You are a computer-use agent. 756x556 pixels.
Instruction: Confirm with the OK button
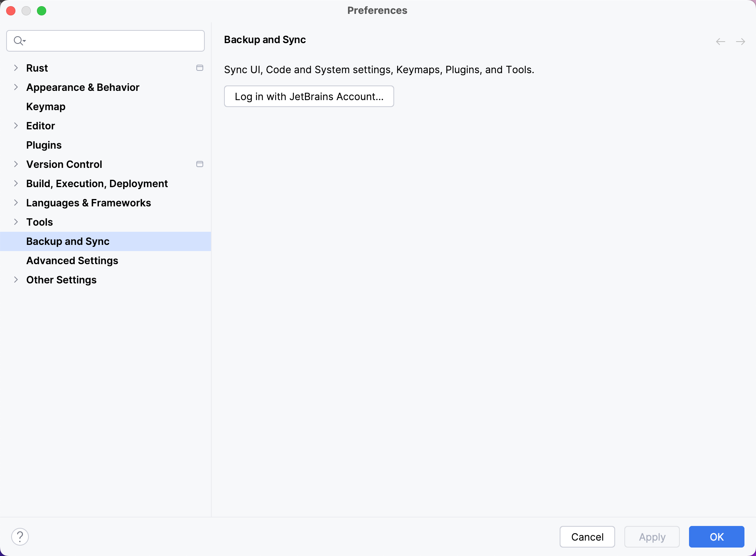click(x=717, y=537)
